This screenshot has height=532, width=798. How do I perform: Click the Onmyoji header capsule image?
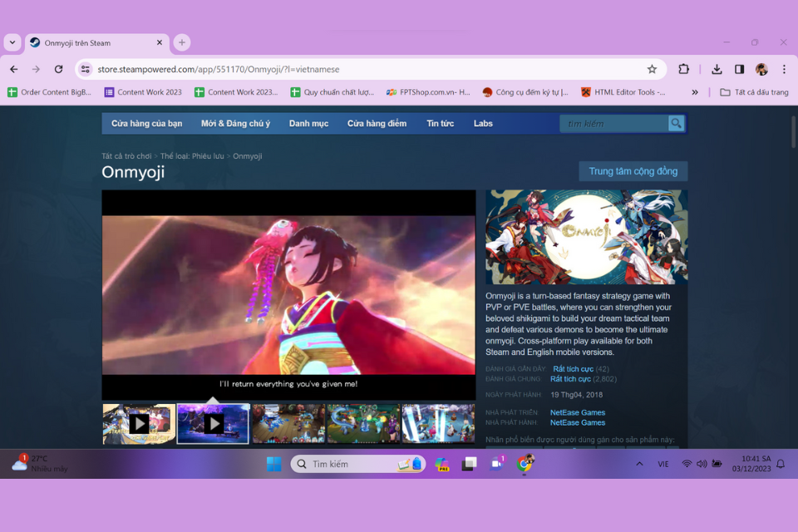(586, 237)
